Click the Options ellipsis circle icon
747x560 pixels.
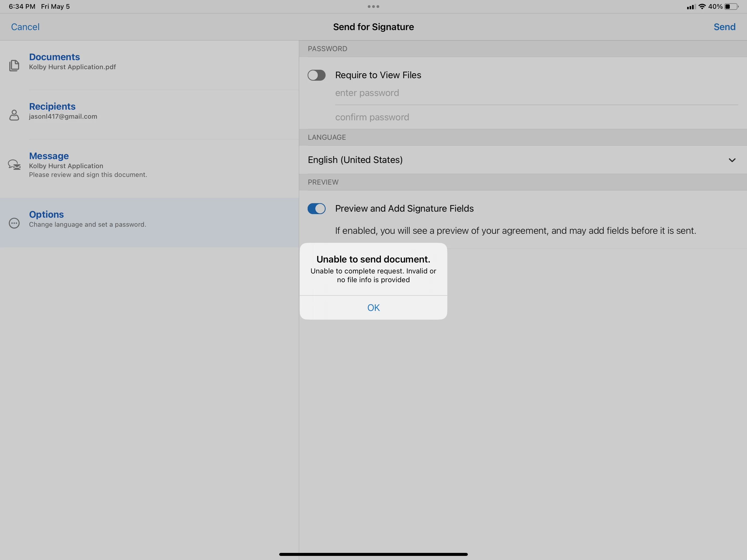[x=14, y=223]
